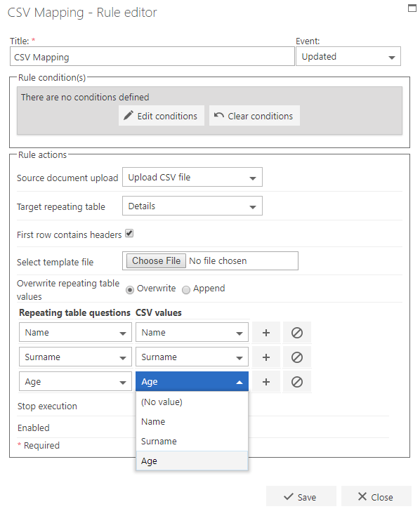Click 'There are no conditions defined' text
This screenshot has width=420, height=516.
point(85,98)
